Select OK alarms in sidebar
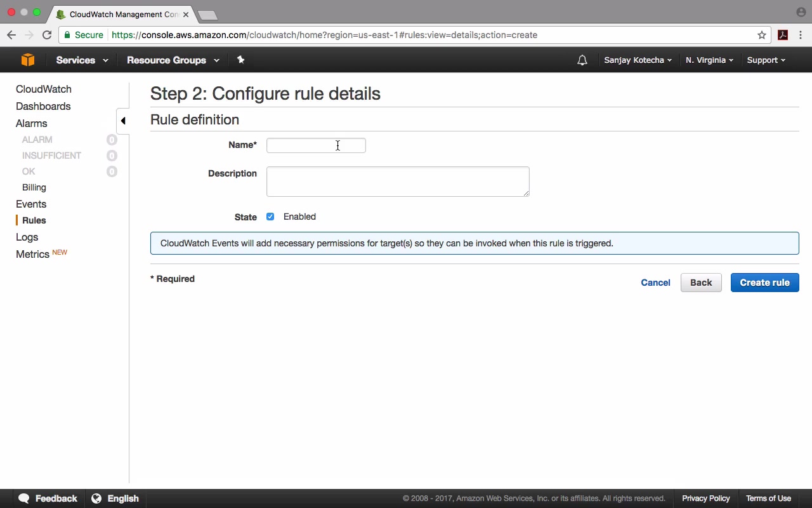The height and width of the screenshot is (508, 812). coord(29,171)
